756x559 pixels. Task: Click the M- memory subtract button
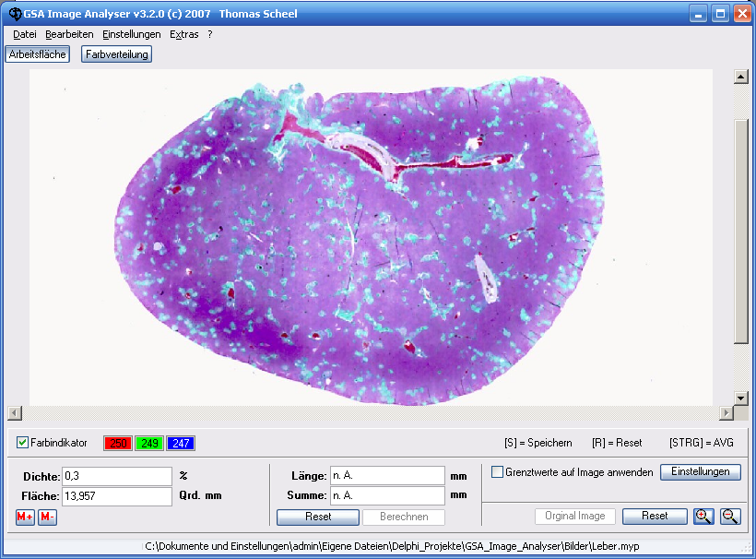click(47, 517)
